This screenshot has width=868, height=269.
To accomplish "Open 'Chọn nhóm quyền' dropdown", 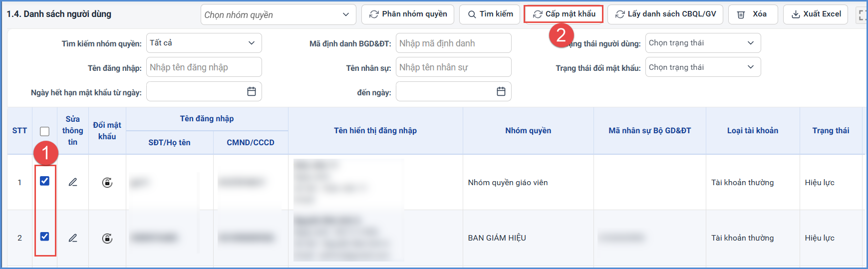I will (279, 14).
